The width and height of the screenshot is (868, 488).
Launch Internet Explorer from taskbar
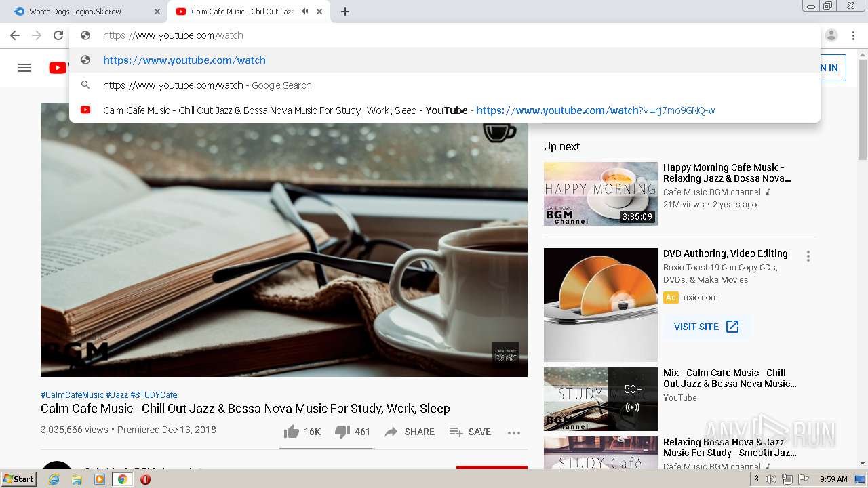coord(54,479)
